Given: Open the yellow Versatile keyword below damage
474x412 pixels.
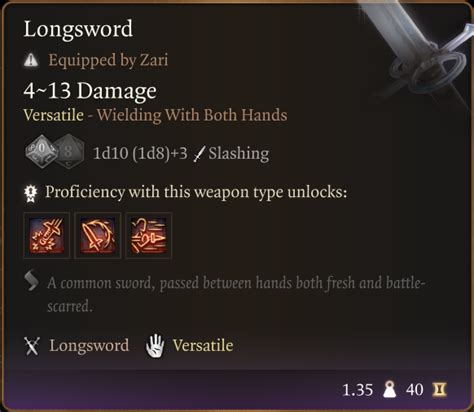Looking at the screenshot, I should click(53, 115).
